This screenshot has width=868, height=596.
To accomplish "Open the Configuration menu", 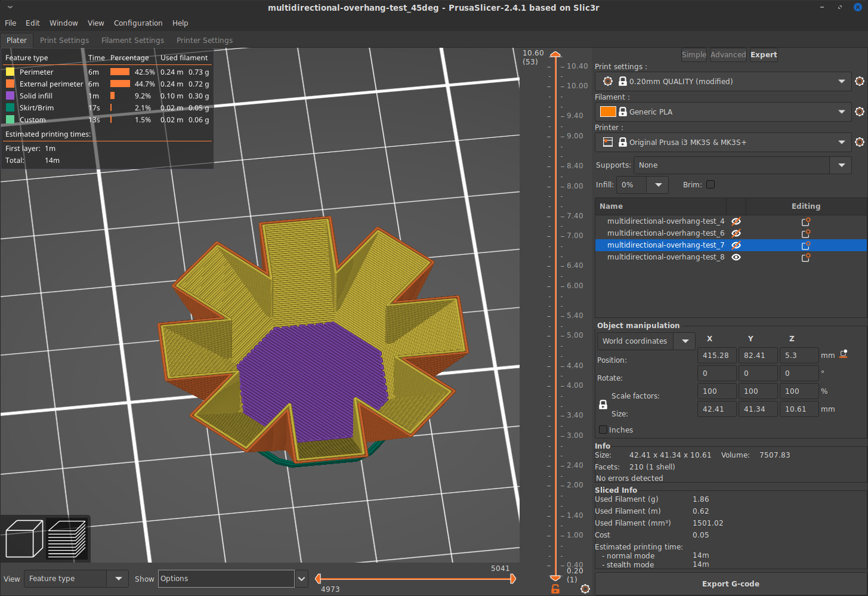I will tap(138, 23).
